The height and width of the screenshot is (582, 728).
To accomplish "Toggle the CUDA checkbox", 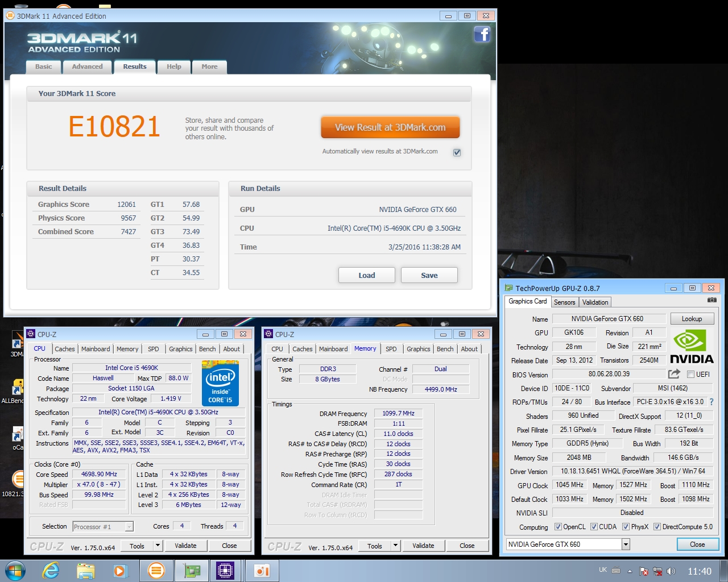I will 594,527.
